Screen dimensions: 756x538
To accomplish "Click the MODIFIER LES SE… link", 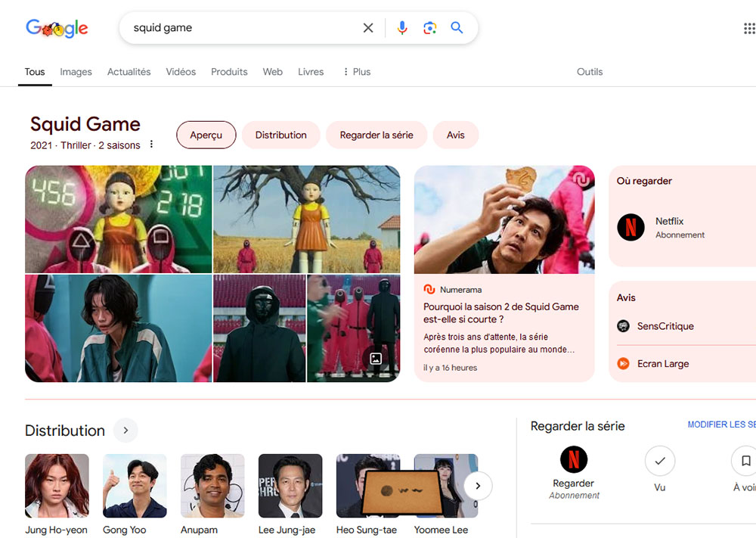I will 721,424.
